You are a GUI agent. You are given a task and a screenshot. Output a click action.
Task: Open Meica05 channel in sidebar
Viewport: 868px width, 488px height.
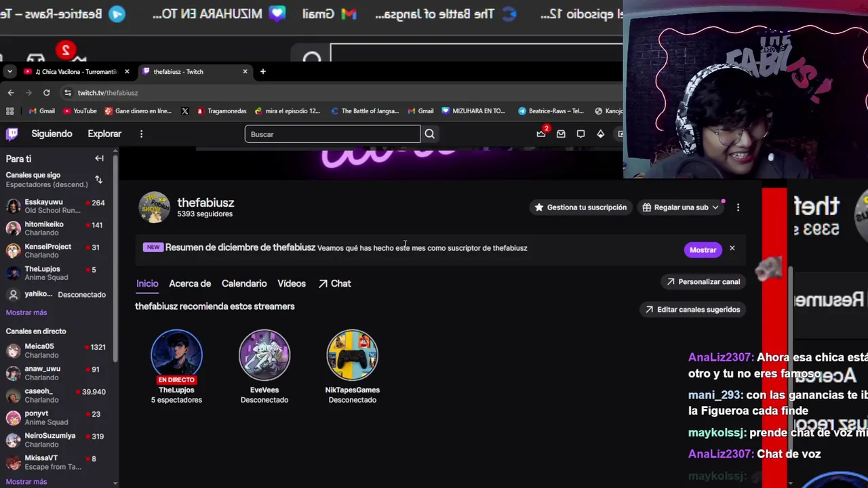click(x=56, y=350)
